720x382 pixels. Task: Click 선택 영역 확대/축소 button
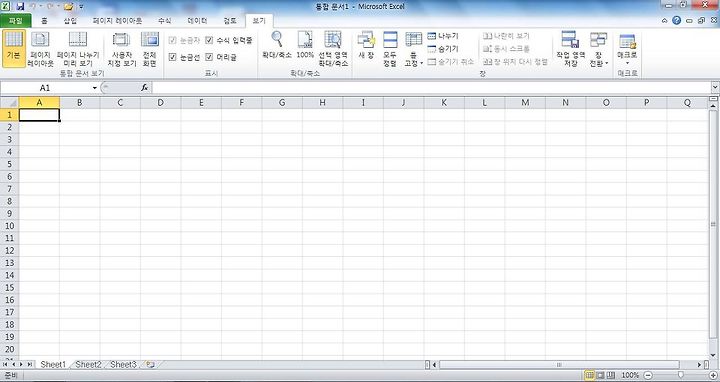[x=333, y=48]
